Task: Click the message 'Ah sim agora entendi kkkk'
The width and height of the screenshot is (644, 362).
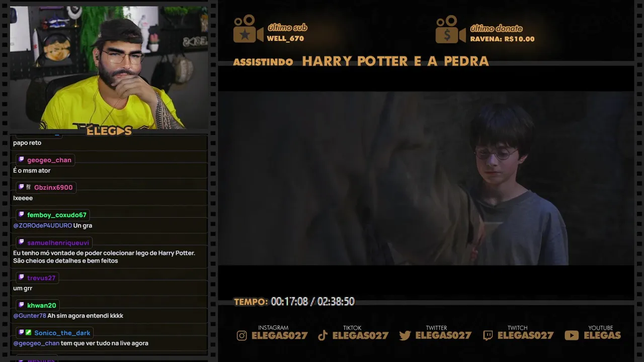Action: point(85,316)
